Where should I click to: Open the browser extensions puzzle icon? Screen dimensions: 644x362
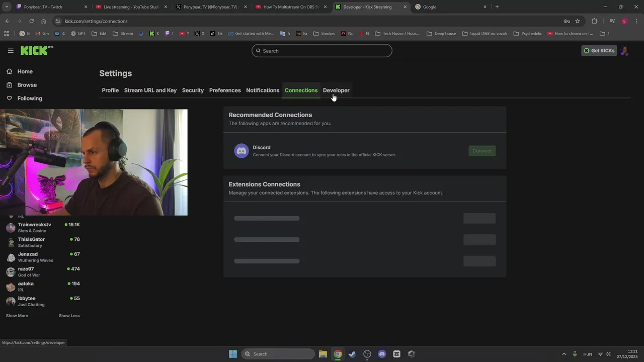coord(595,21)
